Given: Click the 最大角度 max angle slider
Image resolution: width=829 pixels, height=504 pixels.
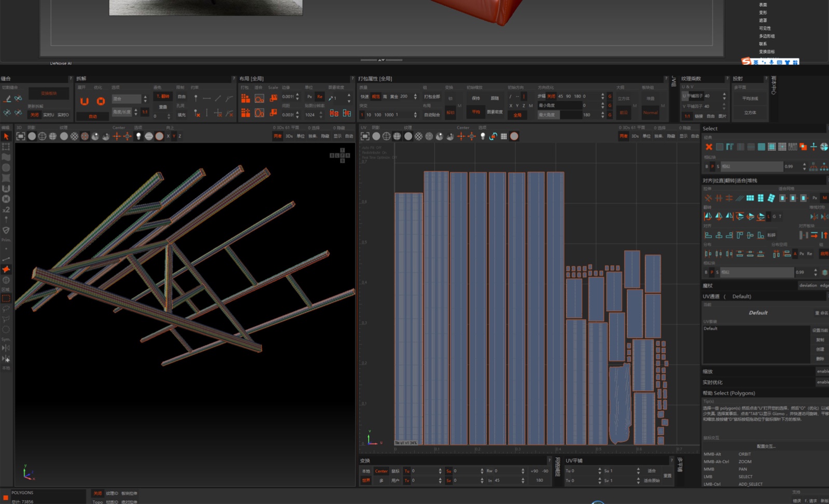Looking at the screenshot, I should coord(559,115).
